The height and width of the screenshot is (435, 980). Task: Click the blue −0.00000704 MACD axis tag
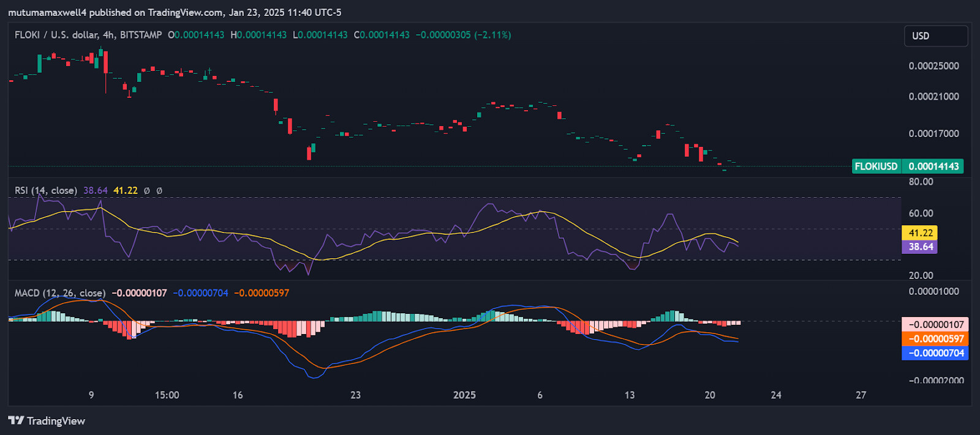tap(935, 353)
